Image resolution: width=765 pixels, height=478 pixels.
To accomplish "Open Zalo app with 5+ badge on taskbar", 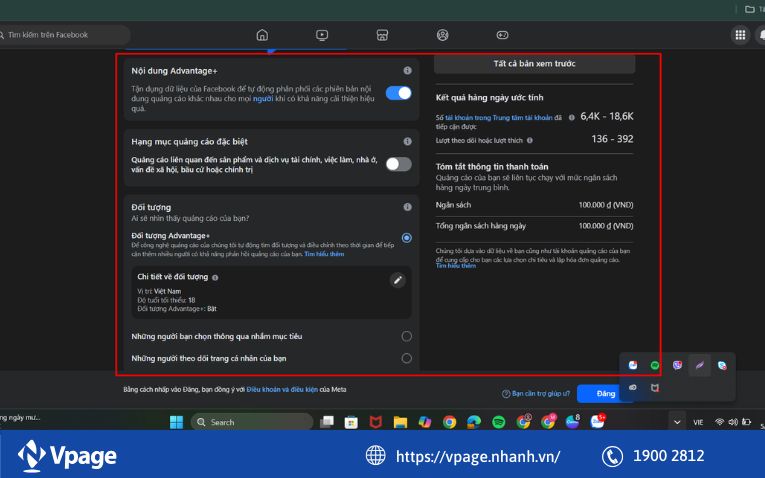I will pyautogui.click(x=597, y=421).
